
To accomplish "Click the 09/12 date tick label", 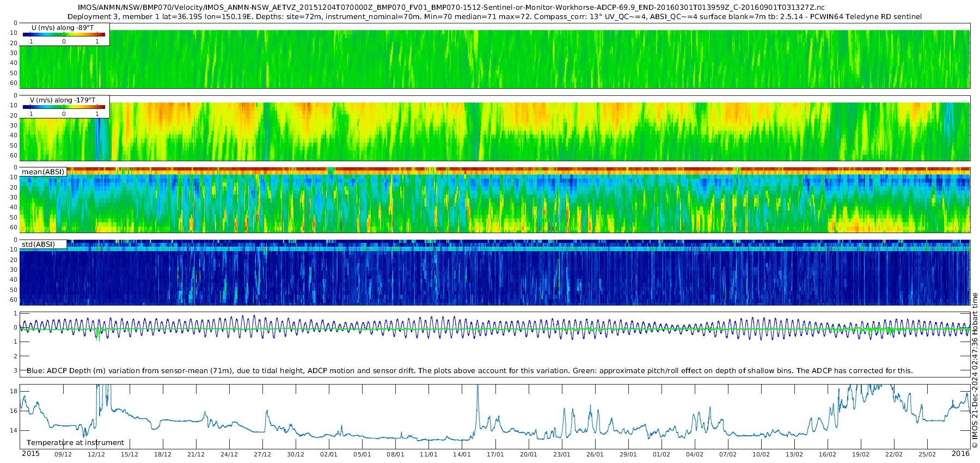I will pos(63,454).
